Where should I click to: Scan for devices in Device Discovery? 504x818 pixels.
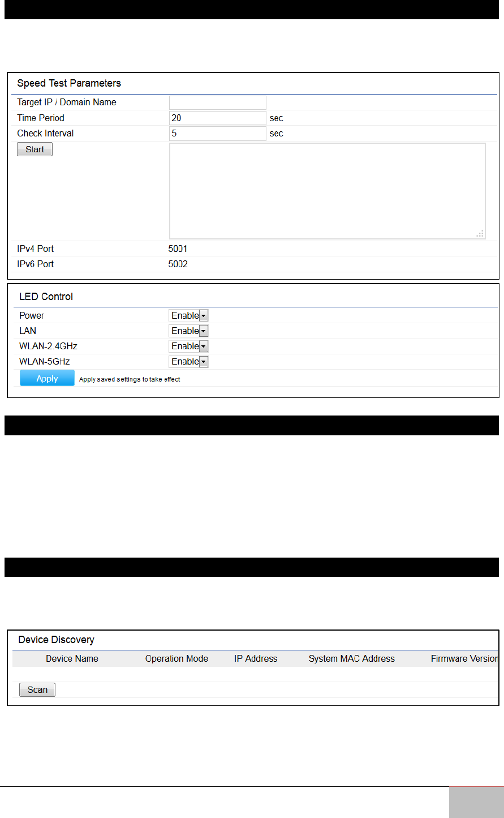click(x=37, y=689)
